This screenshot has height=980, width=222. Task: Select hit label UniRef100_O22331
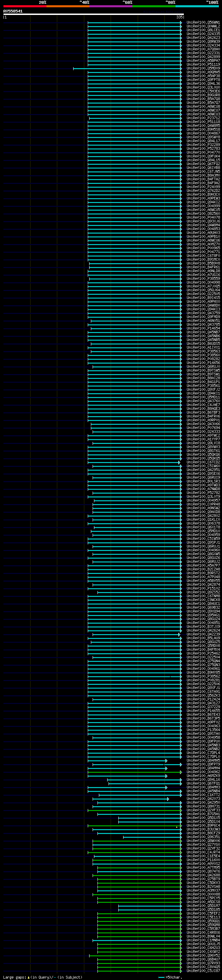[203, 53]
